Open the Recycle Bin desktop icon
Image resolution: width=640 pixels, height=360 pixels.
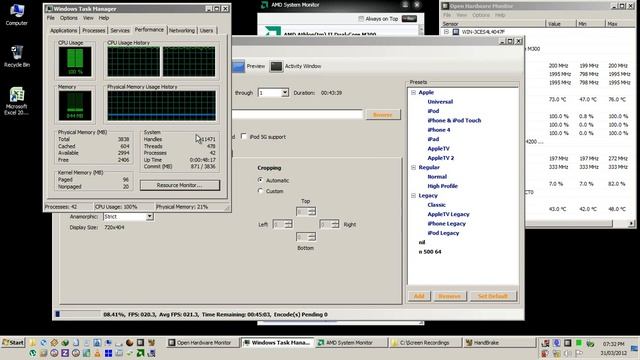pyautogui.click(x=16, y=56)
